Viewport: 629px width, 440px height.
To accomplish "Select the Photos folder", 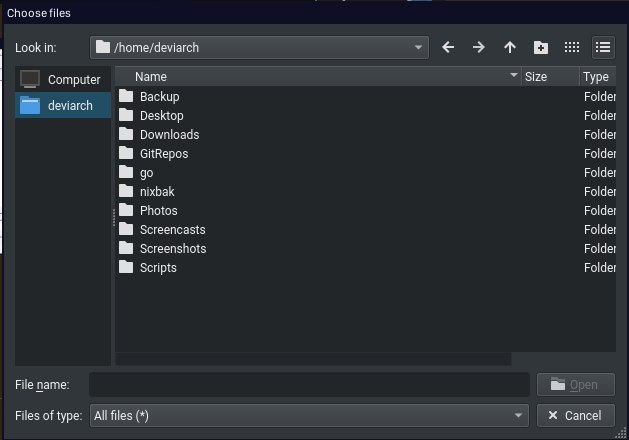I will click(365, 211).
